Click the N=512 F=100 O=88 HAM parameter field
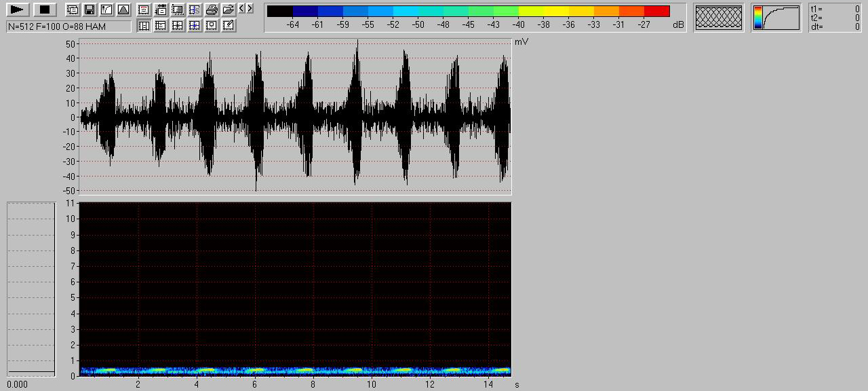868x391 pixels. pos(68,26)
